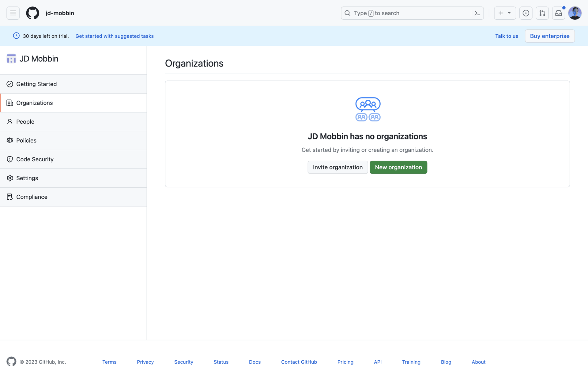The width and height of the screenshot is (588, 368).
Task: Click the Compliance checklist icon
Action: 10,197
